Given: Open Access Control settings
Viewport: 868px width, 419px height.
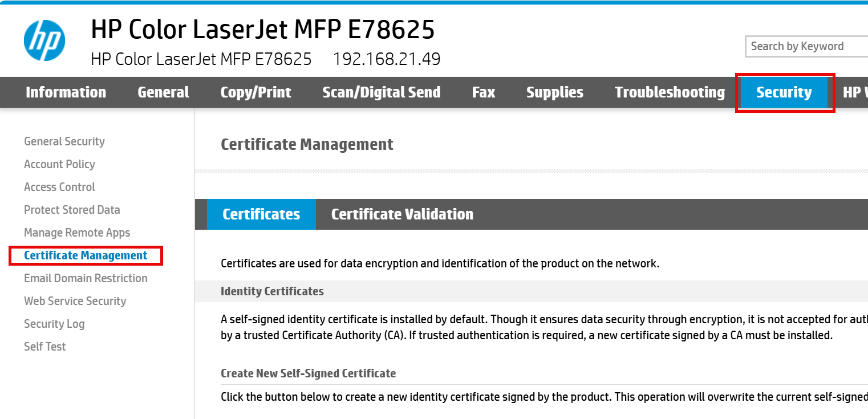Looking at the screenshot, I should (59, 187).
